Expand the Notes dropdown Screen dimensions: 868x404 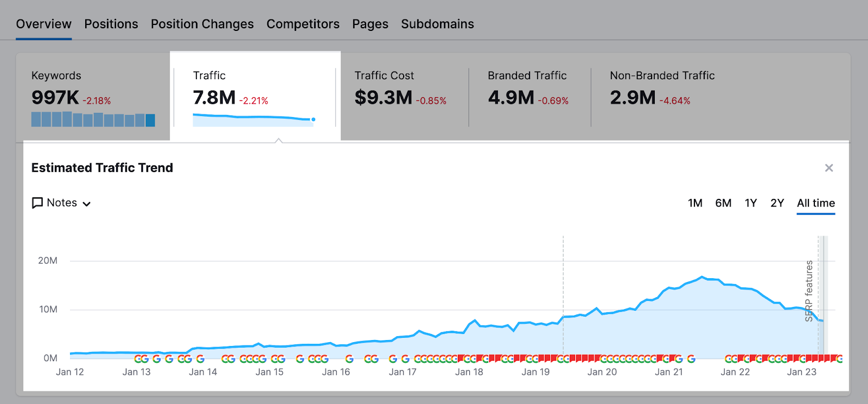pyautogui.click(x=61, y=203)
